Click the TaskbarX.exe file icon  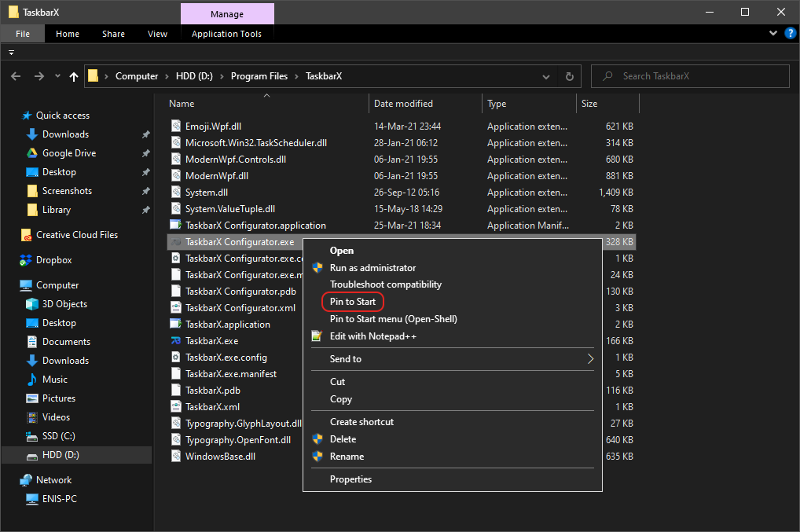tap(176, 341)
